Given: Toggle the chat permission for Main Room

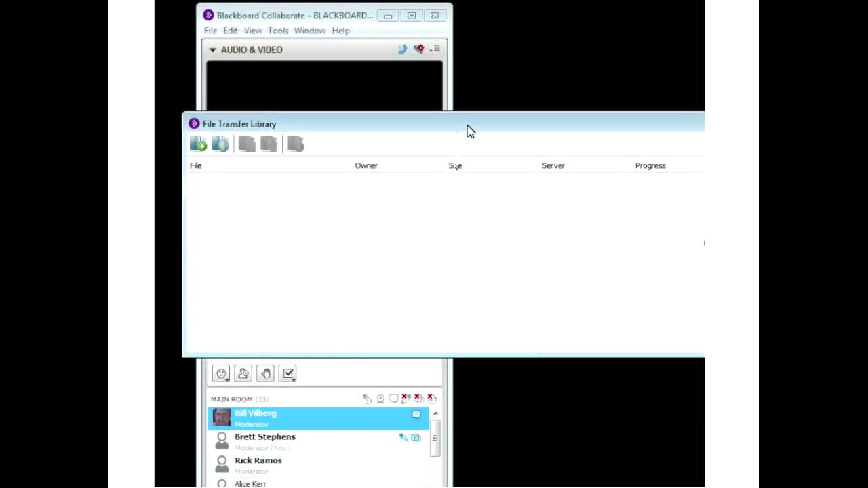Looking at the screenshot, I should pyautogui.click(x=393, y=399).
